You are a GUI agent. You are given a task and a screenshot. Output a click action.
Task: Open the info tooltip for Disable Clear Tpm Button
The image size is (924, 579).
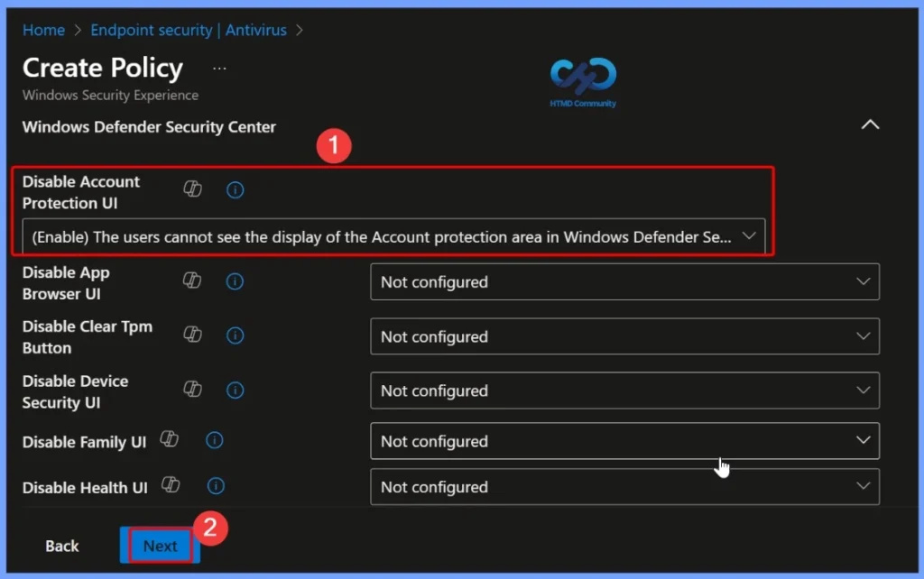coord(235,335)
